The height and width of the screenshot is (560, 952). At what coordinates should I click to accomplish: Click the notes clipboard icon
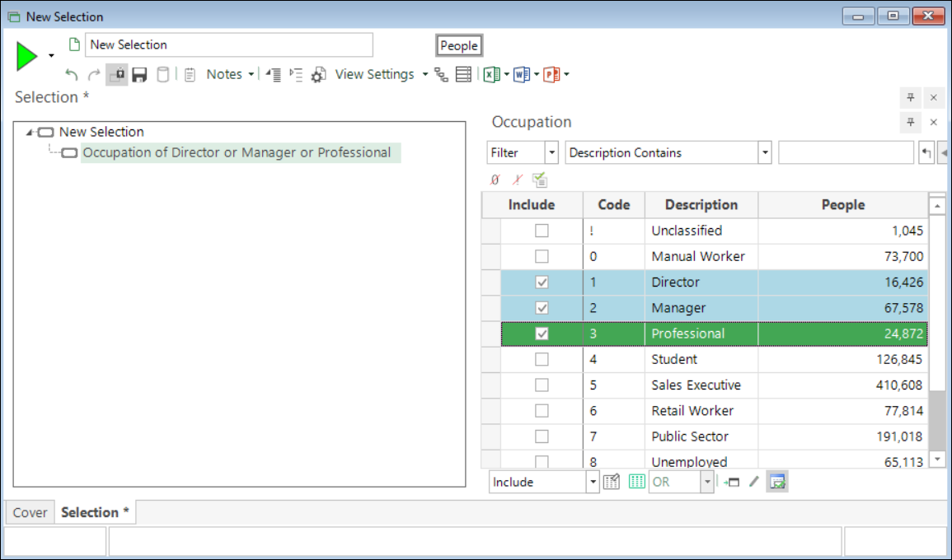190,75
